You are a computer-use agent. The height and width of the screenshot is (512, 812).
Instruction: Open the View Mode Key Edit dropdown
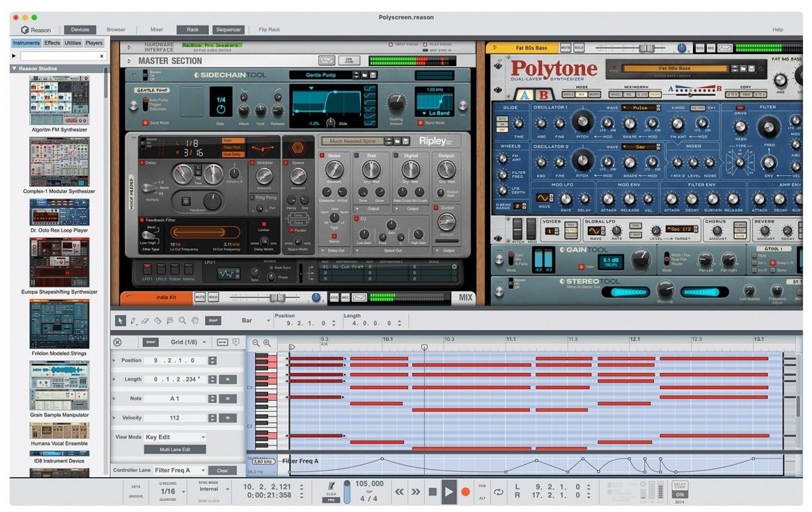click(175, 437)
